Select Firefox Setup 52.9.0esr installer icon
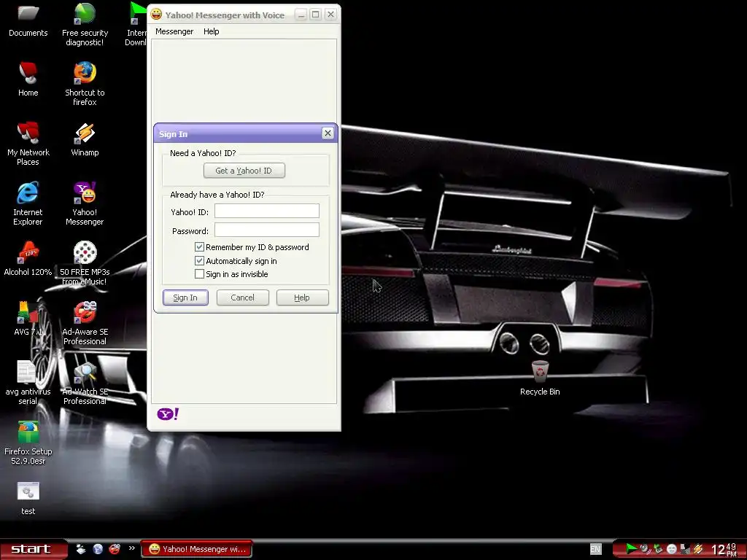The height and width of the screenshot is (560, 747). pos(28,443)
